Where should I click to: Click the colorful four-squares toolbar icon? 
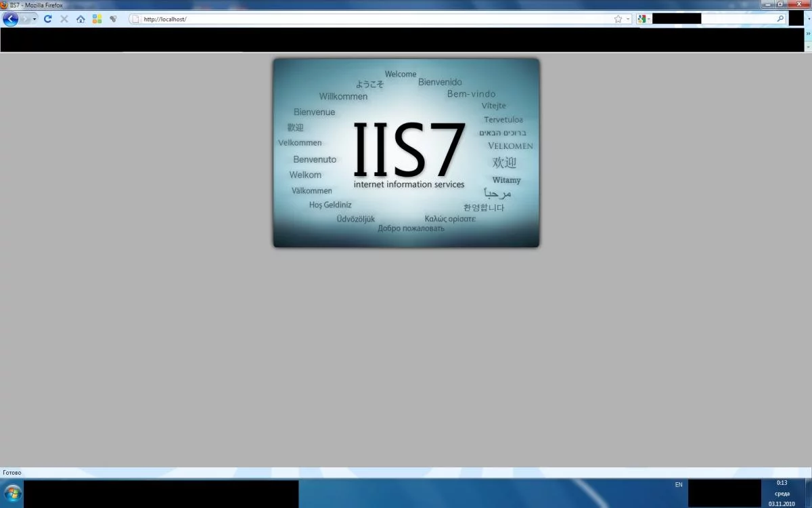97,19
